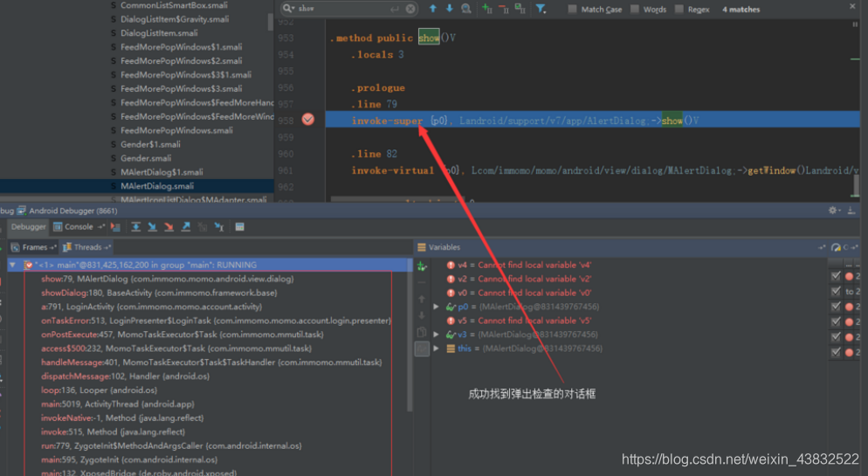Click Step Into debugger icon

click(x=152, y=227)
